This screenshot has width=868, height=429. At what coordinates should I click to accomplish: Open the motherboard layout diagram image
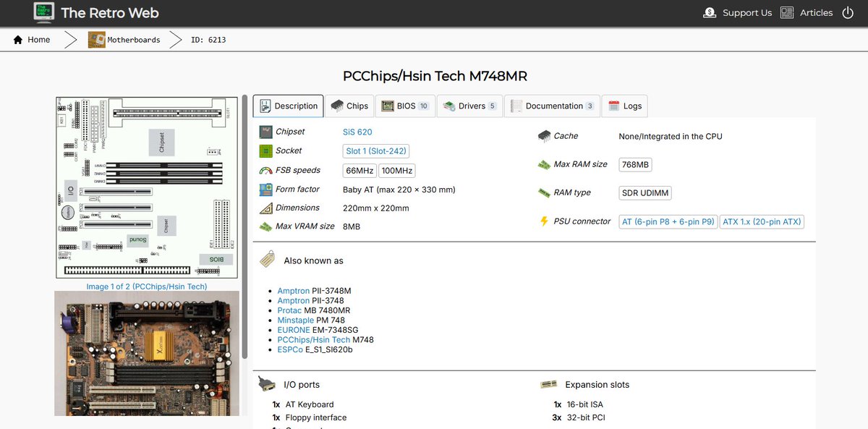(148, 188)
